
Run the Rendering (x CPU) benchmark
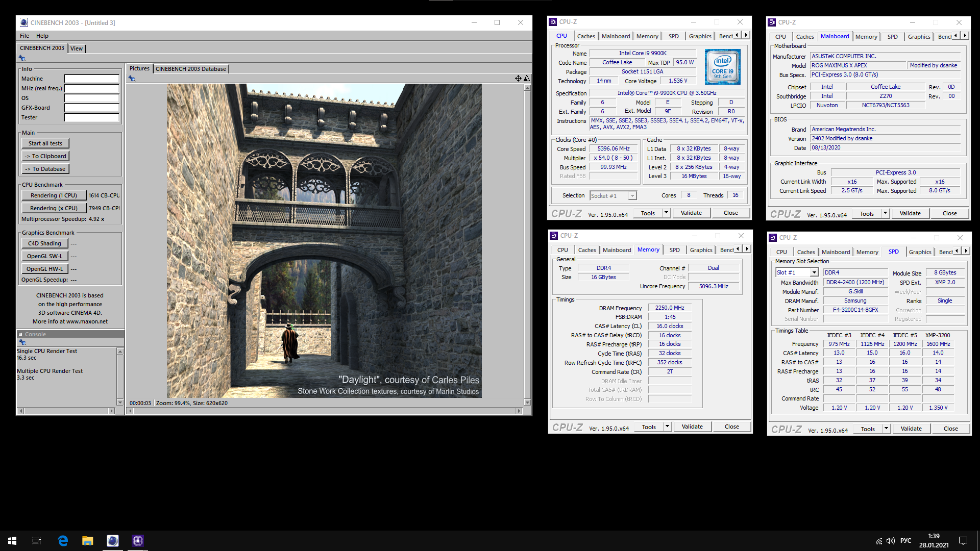point(54,208)
